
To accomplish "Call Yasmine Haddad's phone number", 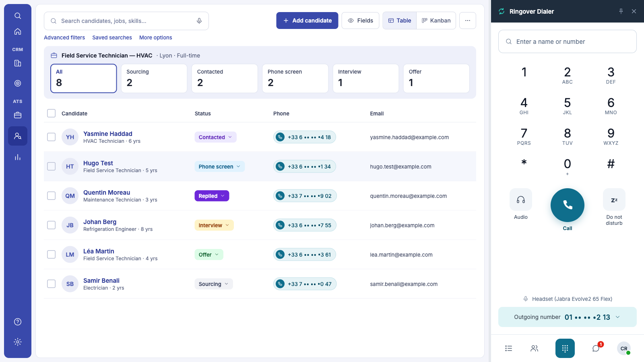I will [305, 137].
